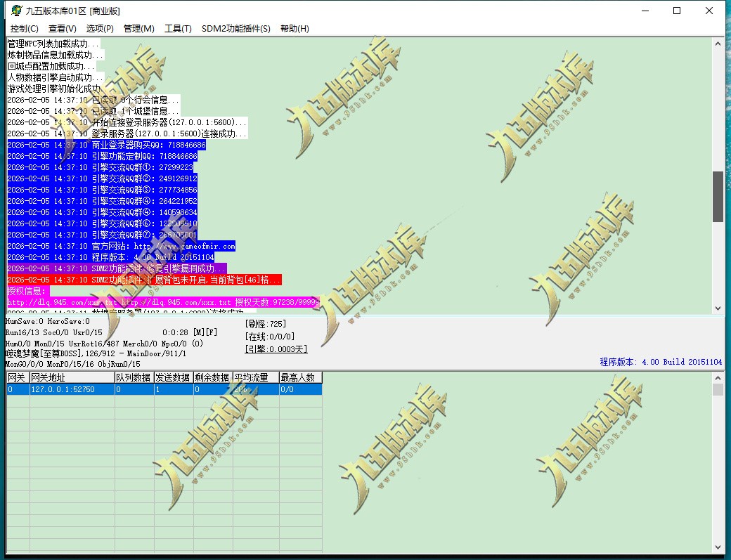Click gateway list scroll up arrow
The height and width of the screenshot is (560, 731).
pyautogui.click(x=718, y=378)
